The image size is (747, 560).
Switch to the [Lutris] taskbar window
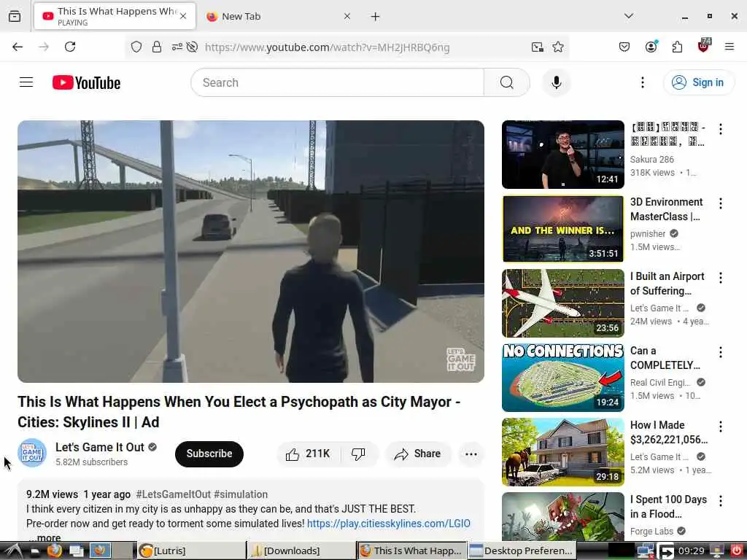click(x=192, y=551)
